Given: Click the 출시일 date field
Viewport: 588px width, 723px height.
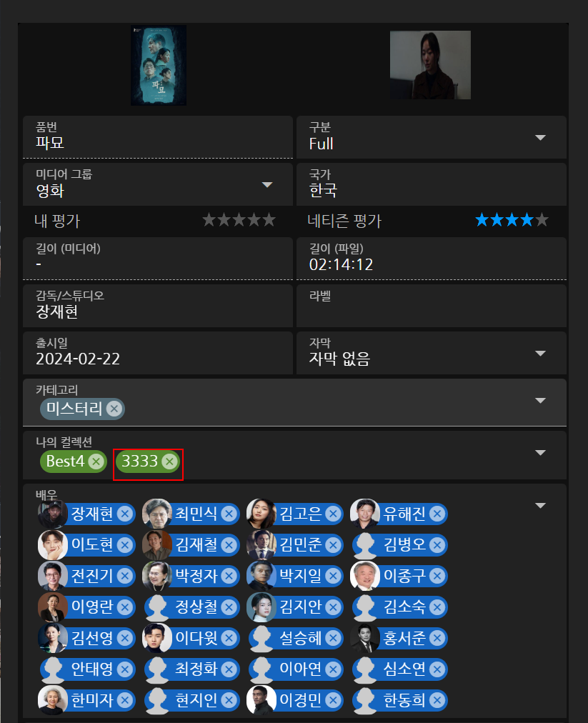Looking at the screenshot, I should 158,353.
